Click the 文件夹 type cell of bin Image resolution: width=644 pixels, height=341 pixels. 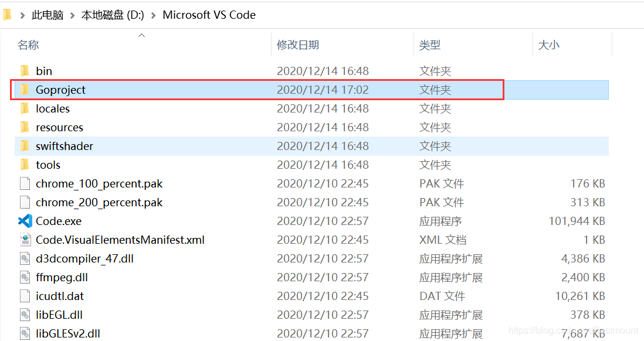(x=435, y=71)
